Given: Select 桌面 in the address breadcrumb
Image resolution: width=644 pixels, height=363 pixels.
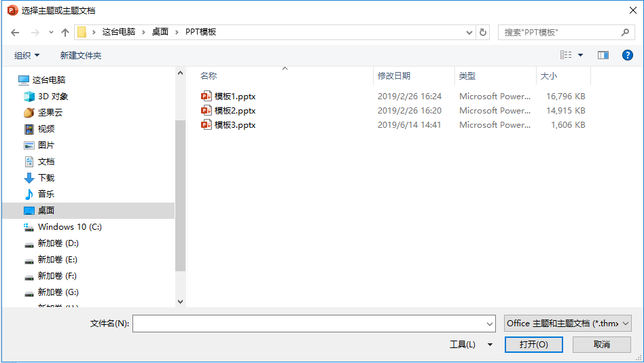Looking at the screenshot, I should 160,32.
